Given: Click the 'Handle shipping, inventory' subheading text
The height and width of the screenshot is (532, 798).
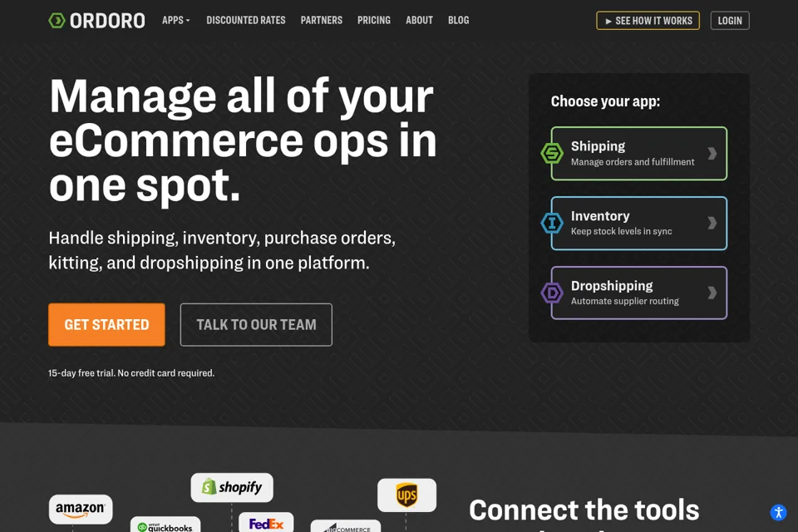Looking at the screenshot, I should (x=222, y=250).
